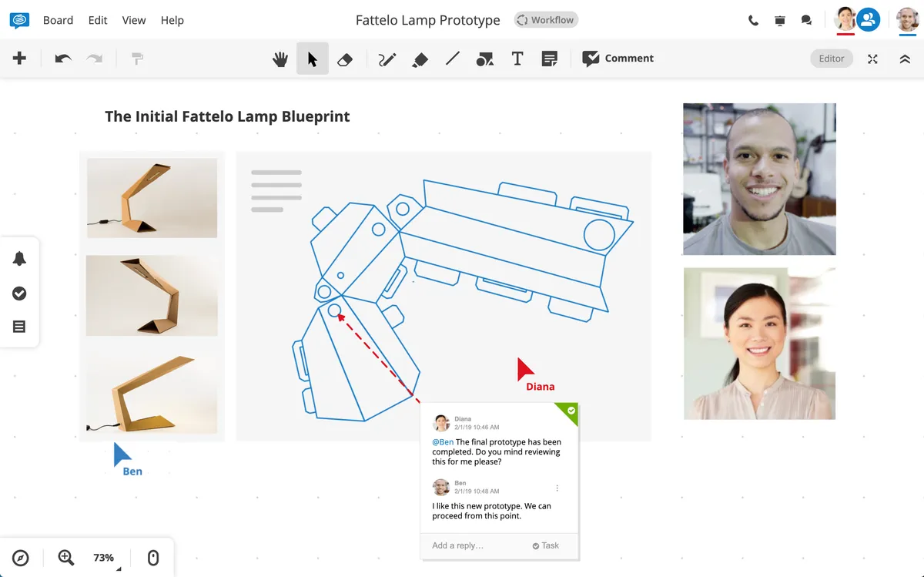924x577 pixels.
Task: Click the @Ben mention link
Action: click(442, 442)
